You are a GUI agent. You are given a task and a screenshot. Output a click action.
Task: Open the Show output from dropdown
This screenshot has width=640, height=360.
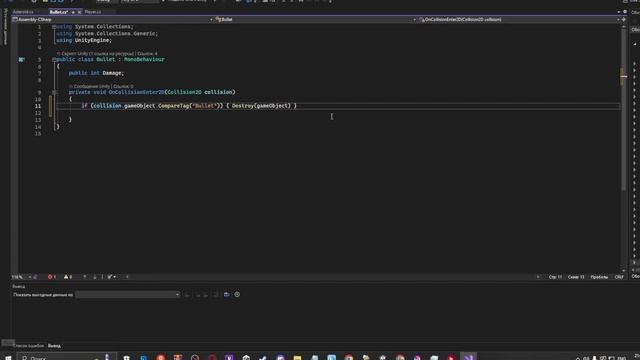127,295
